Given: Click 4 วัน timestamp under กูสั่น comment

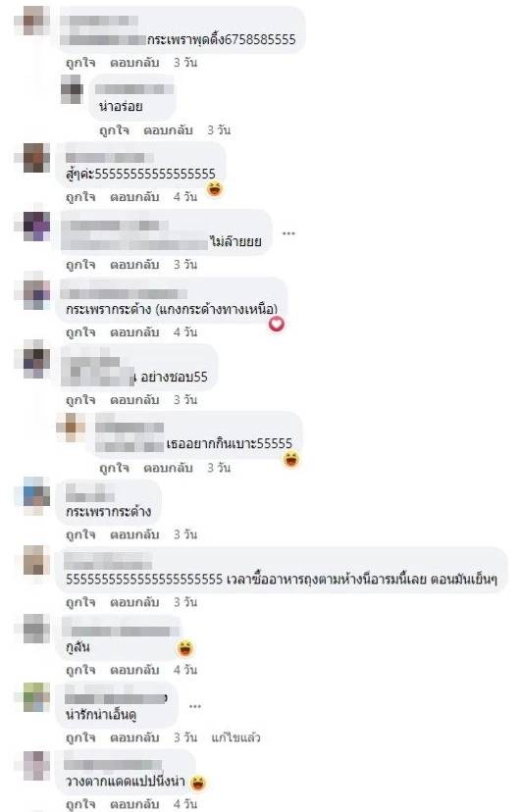Looking at the screenshot, I should (185, 670).
